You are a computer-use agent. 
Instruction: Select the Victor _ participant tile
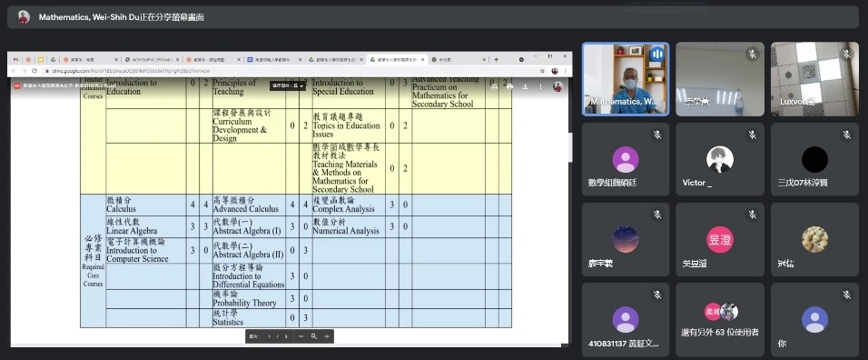pyautogui.click(x=720, y=159)
